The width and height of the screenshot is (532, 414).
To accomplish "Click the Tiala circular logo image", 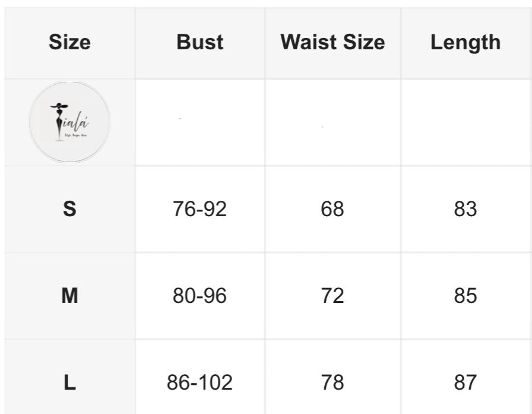I will [x=69, y=122].
